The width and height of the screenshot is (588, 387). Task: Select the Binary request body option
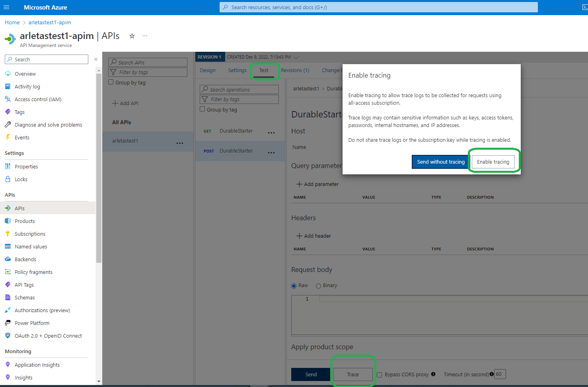(318, 286)
